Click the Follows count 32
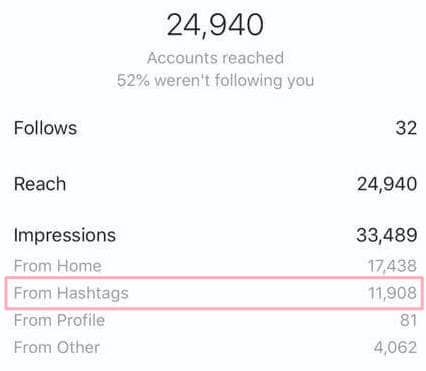This screenshot has width=426, height=371. pos(406,128)
